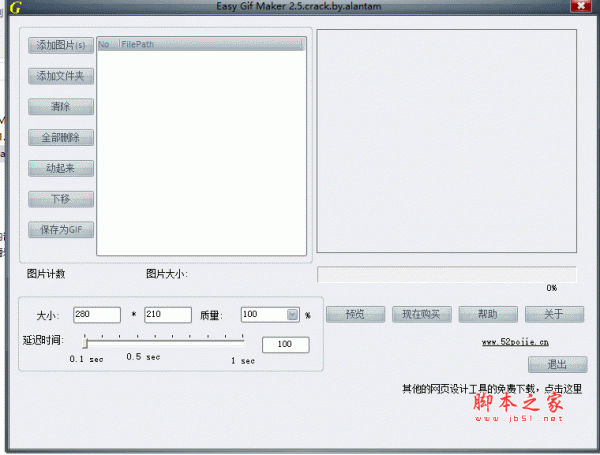
Task: Click the FilePath column header
Action: 212,44
